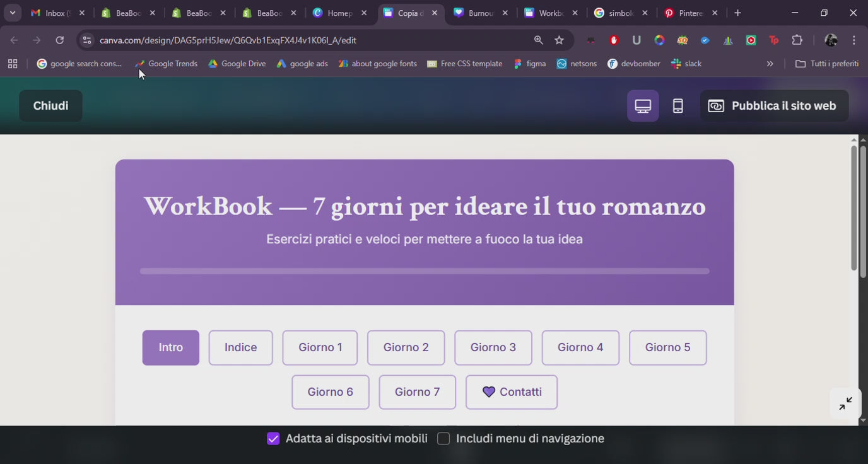Open the color wheel extension icon
The width and height of the screenshot is (868, 464).
[659, 40]
